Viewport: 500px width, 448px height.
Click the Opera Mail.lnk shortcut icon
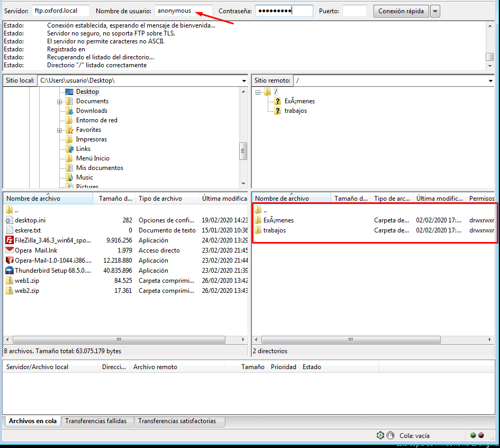coord(9,250)
